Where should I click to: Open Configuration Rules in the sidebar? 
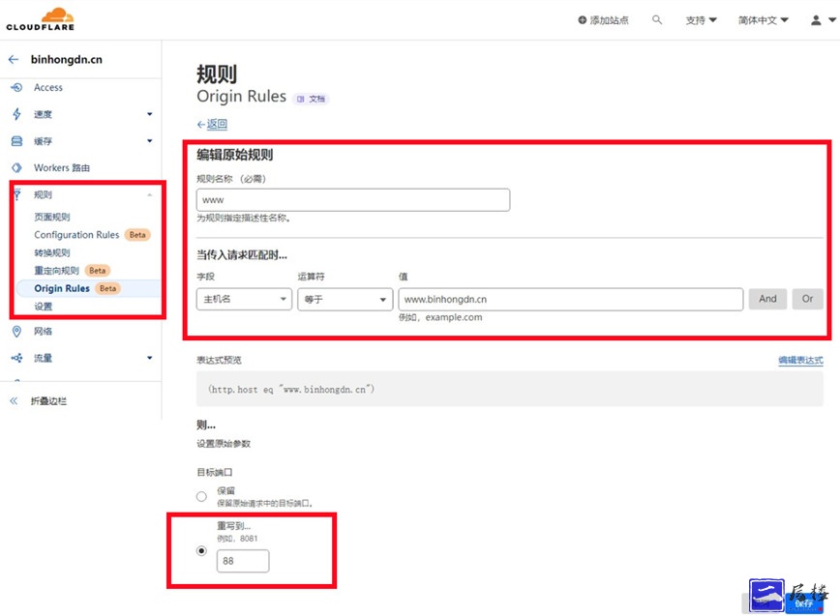pyautogui.click(x=76, y=235)
